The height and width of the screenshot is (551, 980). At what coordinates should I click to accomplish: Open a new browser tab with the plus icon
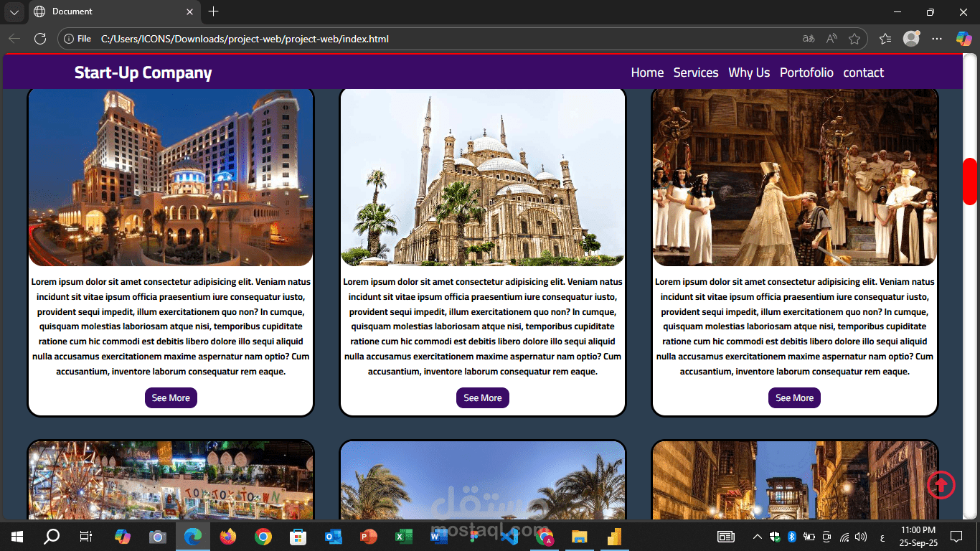pyautogui.click(x=213, y=11)
